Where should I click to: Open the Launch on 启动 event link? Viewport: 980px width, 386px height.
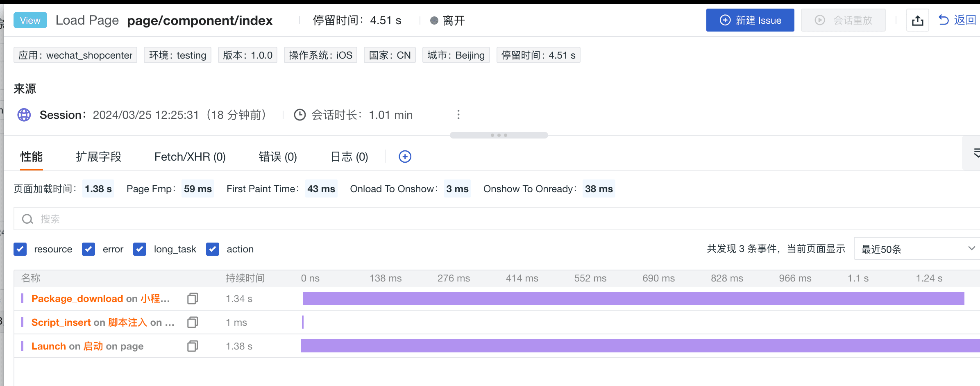[87, 346]
